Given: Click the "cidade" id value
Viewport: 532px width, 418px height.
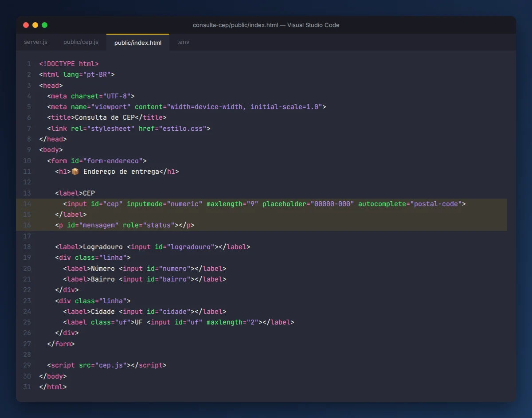Looking at the screenshot, I should click(175, 312).
